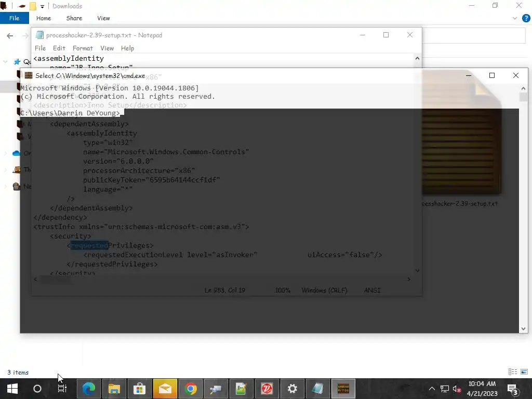This screenshot has height=399, width=532.
Task: Open the File tab in Explorer ribbon
Action: (14, 18)
